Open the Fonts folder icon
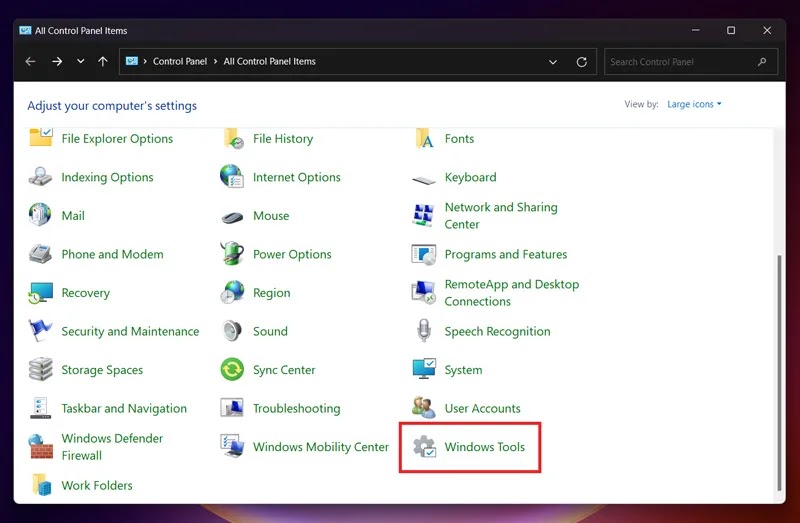 424,138
